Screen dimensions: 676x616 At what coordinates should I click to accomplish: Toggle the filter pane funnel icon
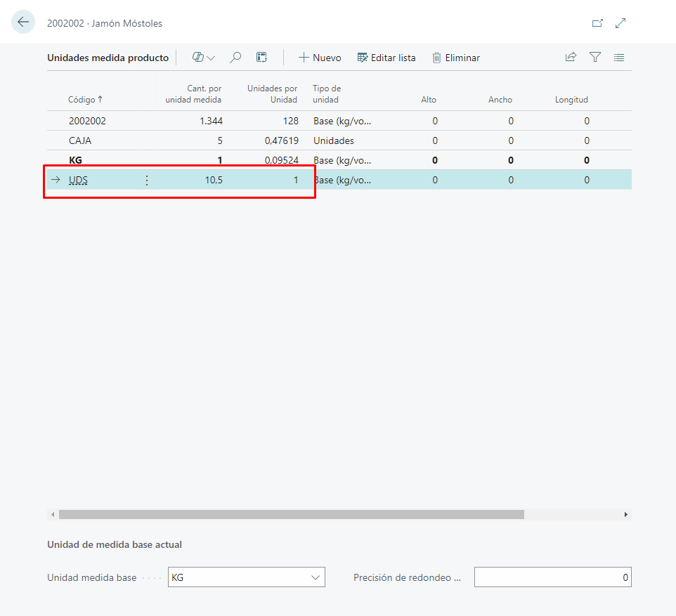pyautogui.click(x=595, y=58)
